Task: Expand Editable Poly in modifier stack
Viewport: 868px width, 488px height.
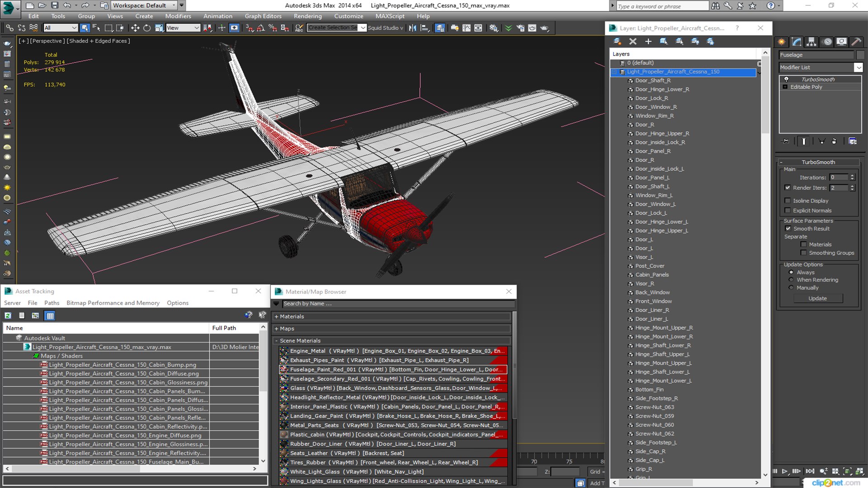Action: tap(785, 87)
